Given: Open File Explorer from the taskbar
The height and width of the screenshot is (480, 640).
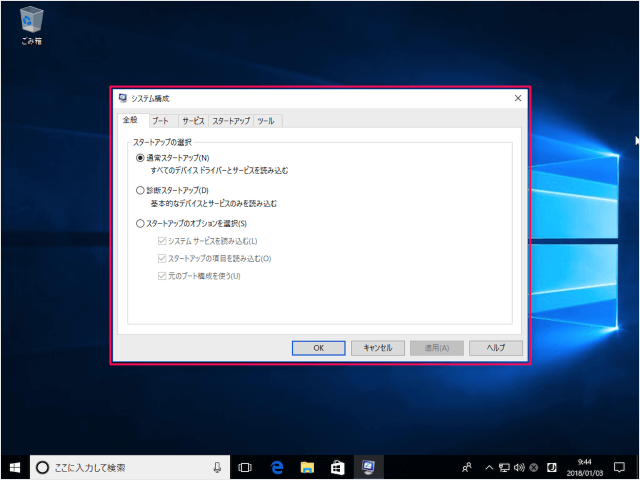Looking at the screenshot, I should (x=308, y=467).
